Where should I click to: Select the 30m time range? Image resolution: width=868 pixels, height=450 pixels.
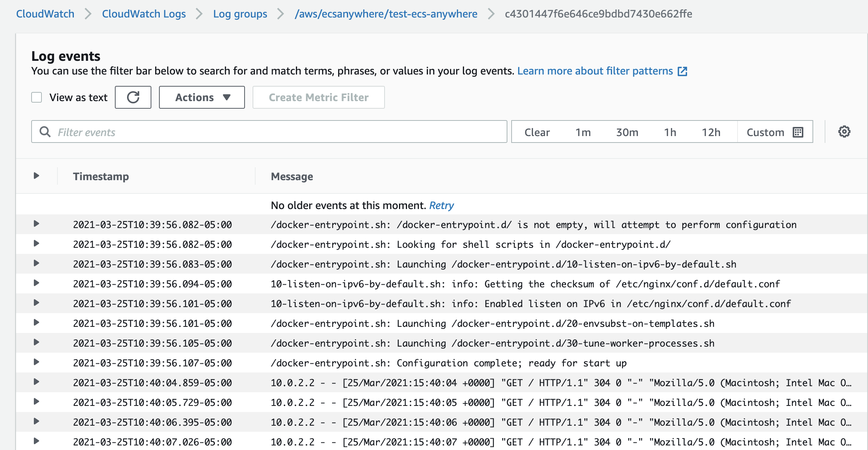pyautogui.click(x=627, y=132)
